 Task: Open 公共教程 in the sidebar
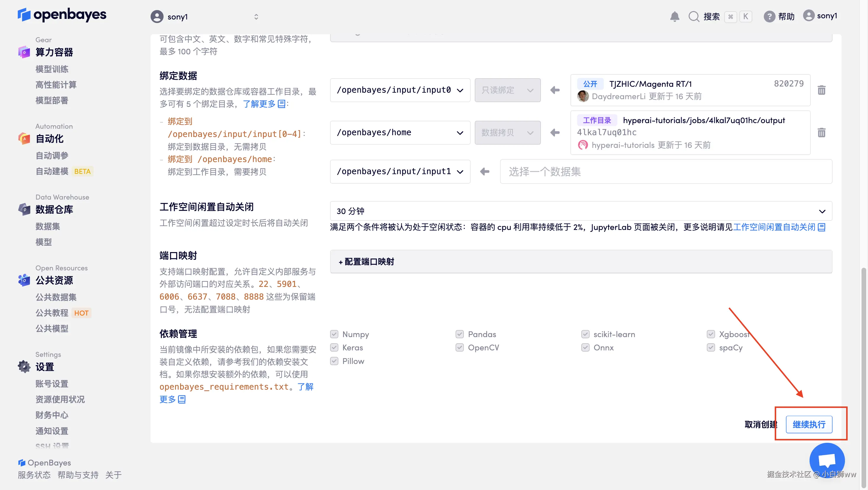[x=52, y=313]
